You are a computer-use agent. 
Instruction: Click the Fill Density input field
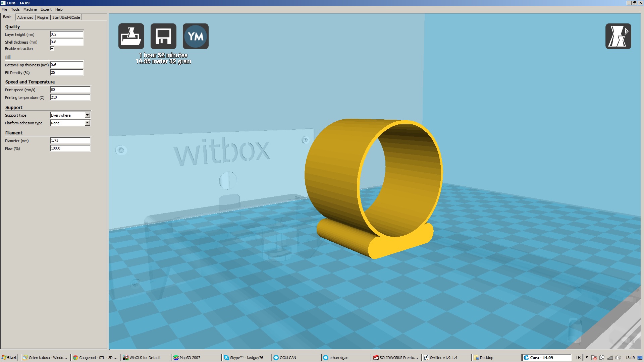coord(66,72)
